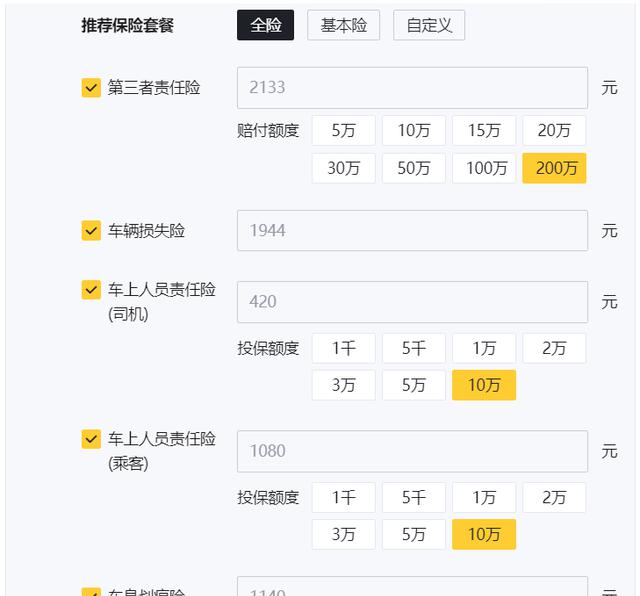Viewport: 640px width, 596px height.
Task: Select the highlighted 200万 赔付额度 option
Action: pyautogui.click(x=554, y=168)
